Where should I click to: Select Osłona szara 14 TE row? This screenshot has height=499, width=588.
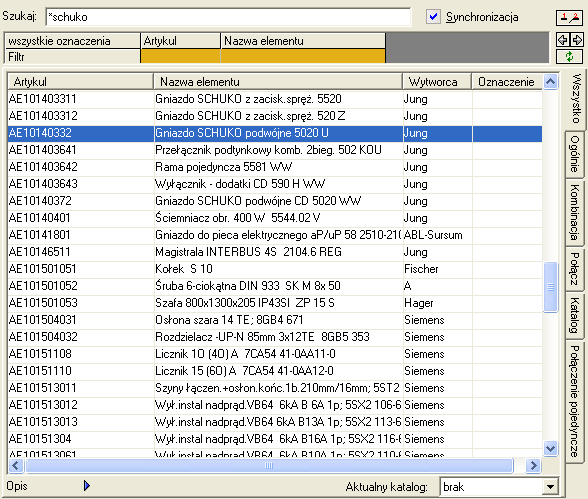coord(275,320)
